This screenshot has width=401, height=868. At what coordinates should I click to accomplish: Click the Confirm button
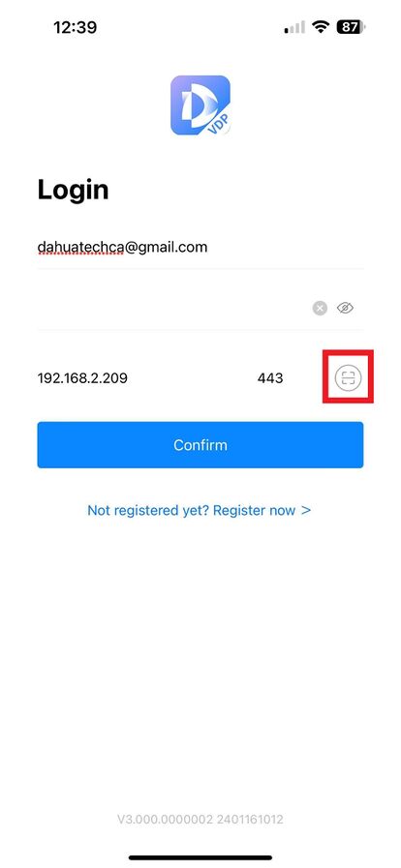[200, 445]
